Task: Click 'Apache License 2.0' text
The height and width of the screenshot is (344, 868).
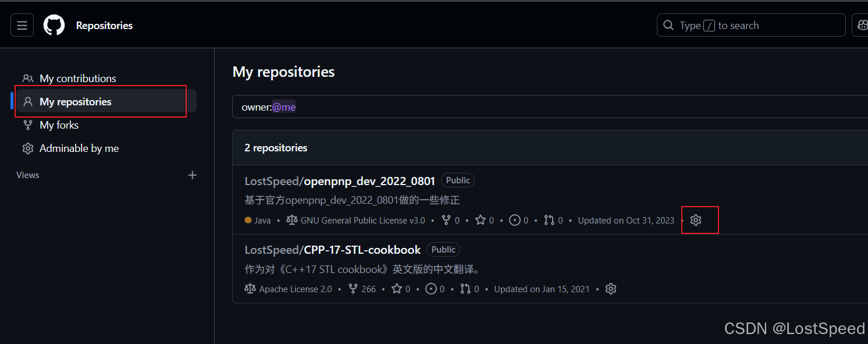Action: (x=295, y=289)
